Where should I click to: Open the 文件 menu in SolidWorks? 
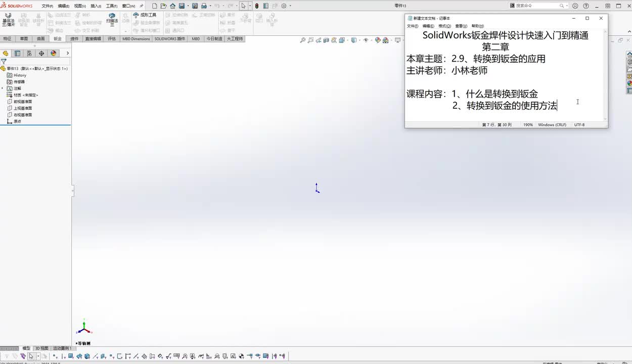tap(47, 6)
